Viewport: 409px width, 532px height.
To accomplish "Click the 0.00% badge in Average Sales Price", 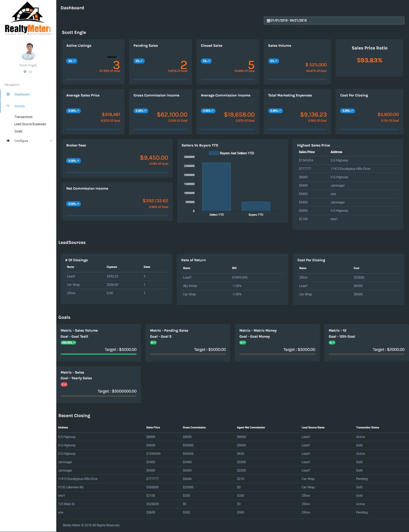I will pos(73,111).
